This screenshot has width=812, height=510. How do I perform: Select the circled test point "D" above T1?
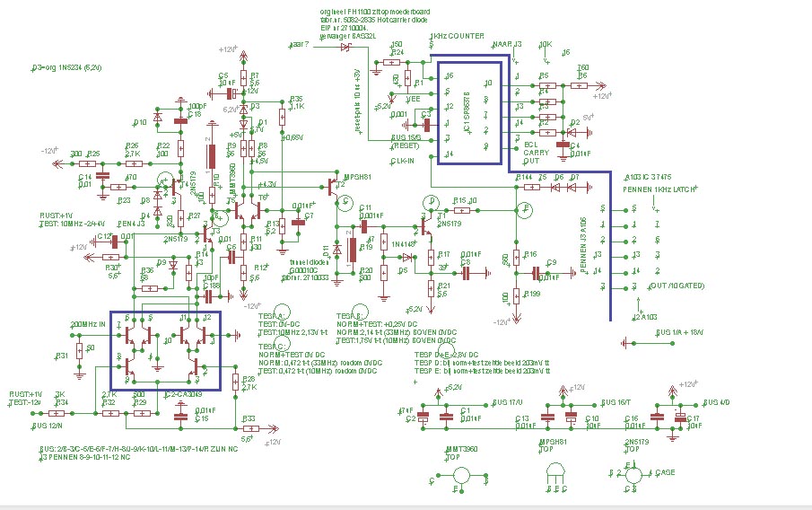(431, 202)
